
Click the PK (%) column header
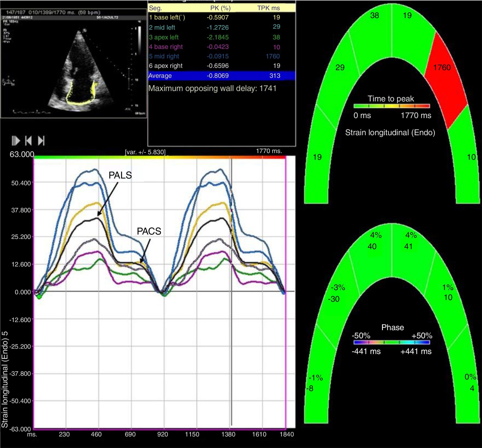coord(220,8)
